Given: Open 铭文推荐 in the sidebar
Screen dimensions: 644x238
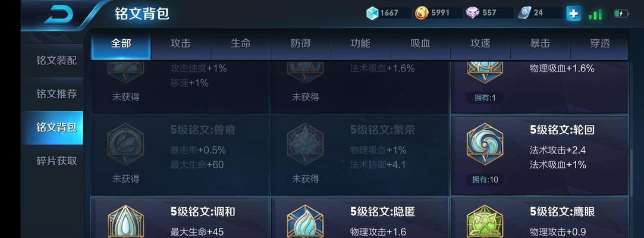Looking at the screenshot, I should point(56,94).
